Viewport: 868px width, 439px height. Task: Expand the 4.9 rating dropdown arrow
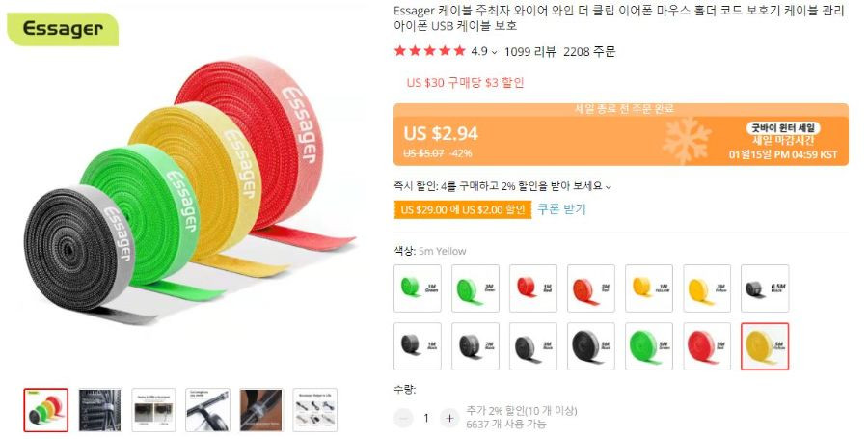coord(495,52)
